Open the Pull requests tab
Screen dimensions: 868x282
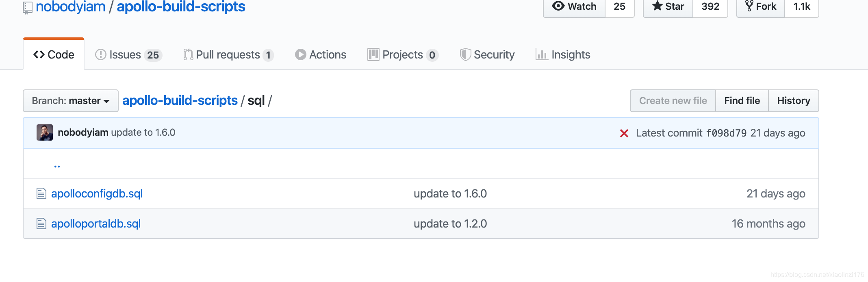pyautogui.click(x=229, y=54)
